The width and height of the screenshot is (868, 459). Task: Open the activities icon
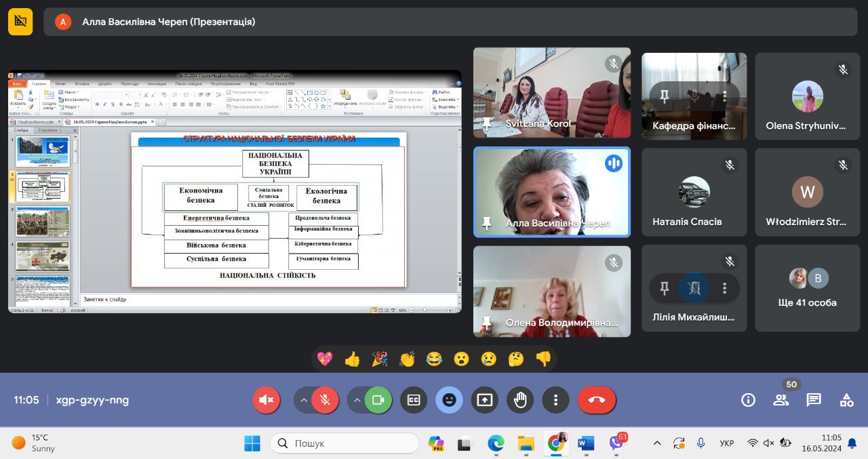tap(846, 400)
